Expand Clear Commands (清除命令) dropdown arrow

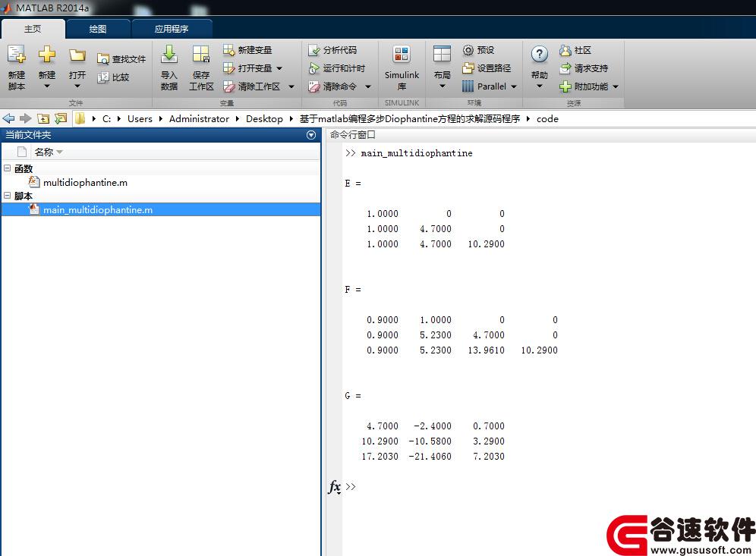coord(368,86)
